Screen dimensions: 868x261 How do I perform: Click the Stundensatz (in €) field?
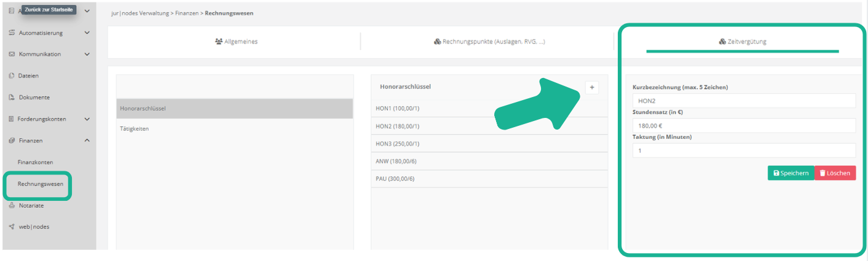coord(744,126)
